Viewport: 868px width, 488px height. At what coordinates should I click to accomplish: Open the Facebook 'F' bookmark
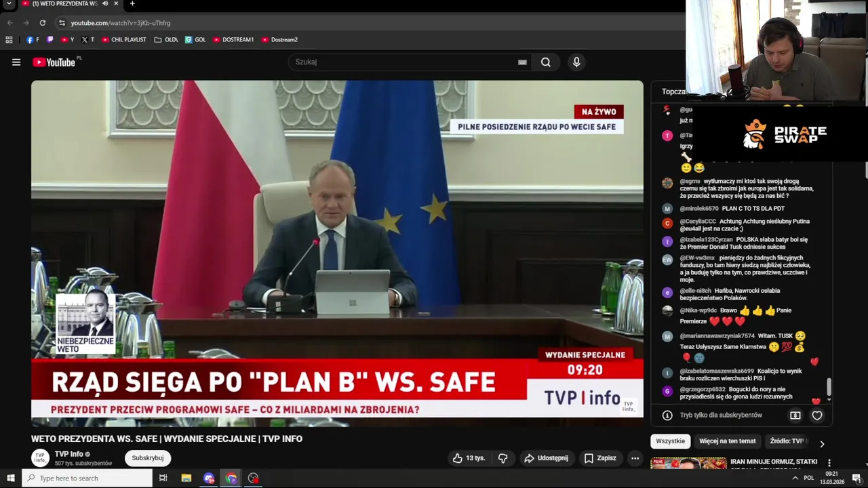[33, 40]
